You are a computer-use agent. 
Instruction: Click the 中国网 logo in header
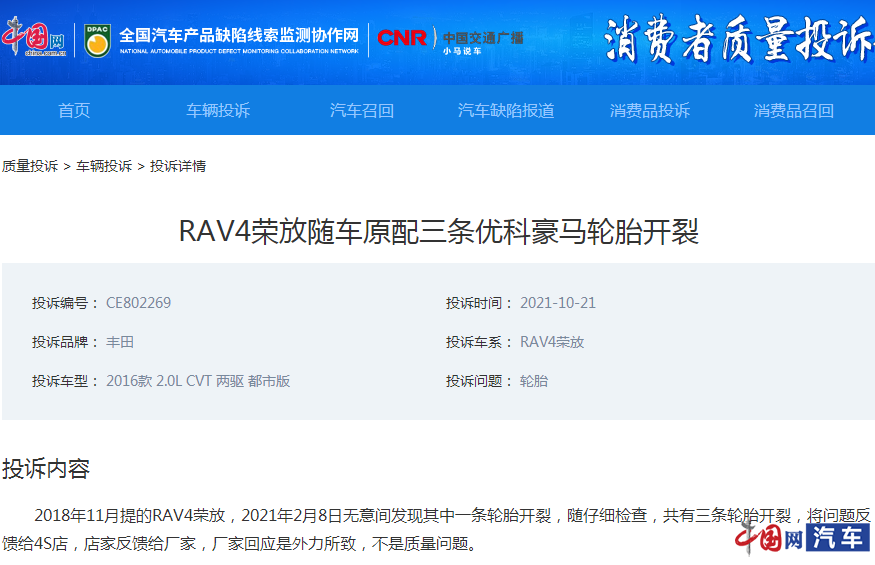click(35, 38)
